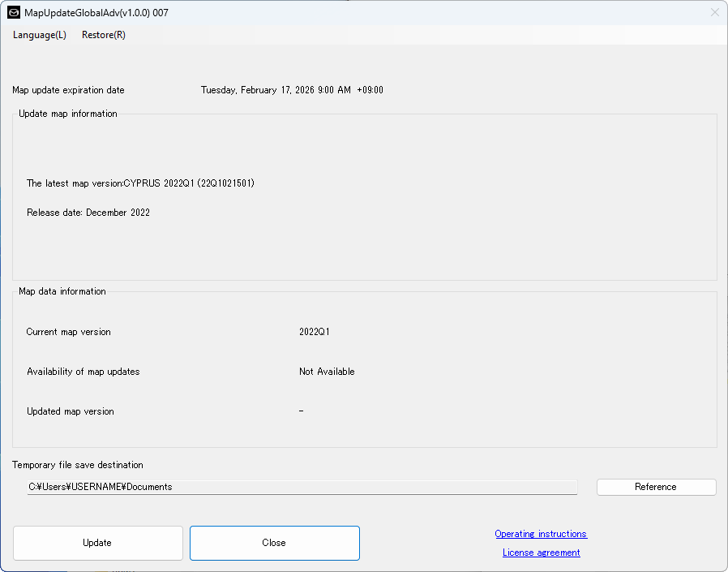Viewport: 728px width, 572px height.
Task: Click the current map version value 2022Q1
Action: pyautogui.click(x=315, y=332)
